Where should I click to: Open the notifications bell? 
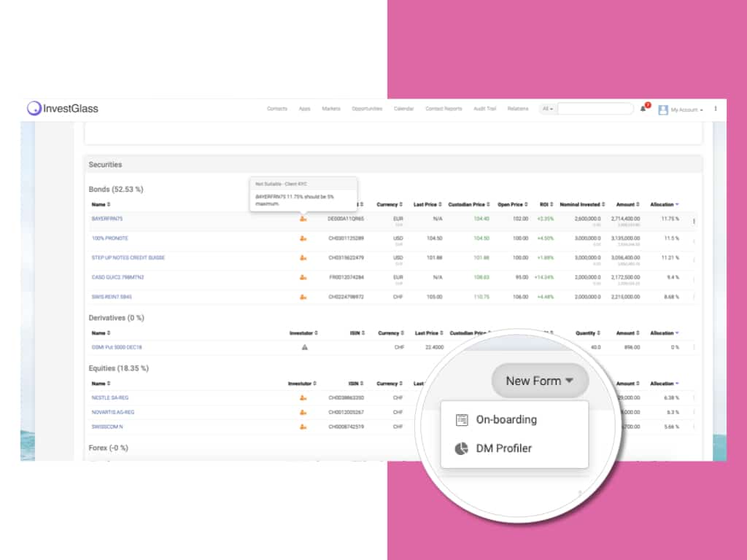643,109
